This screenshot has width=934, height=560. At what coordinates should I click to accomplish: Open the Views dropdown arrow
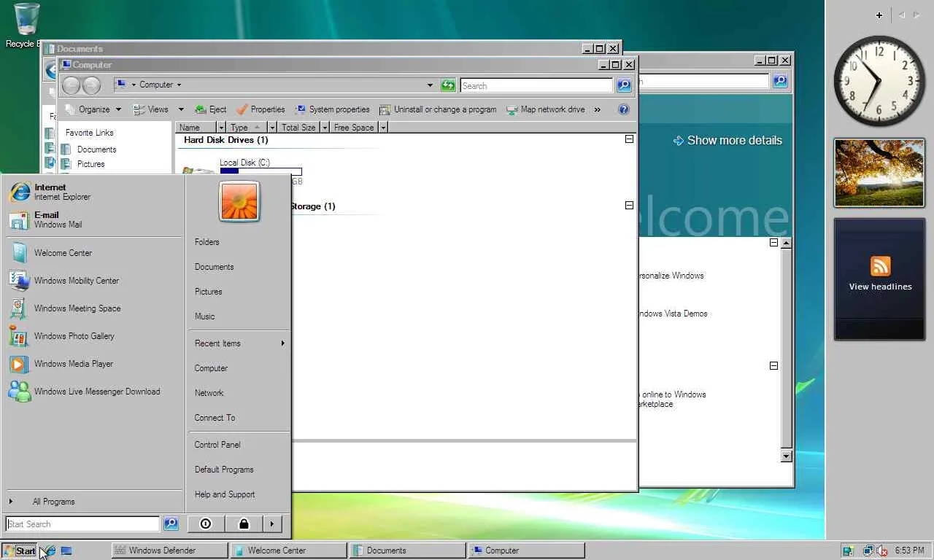click(x=181, y=109)
